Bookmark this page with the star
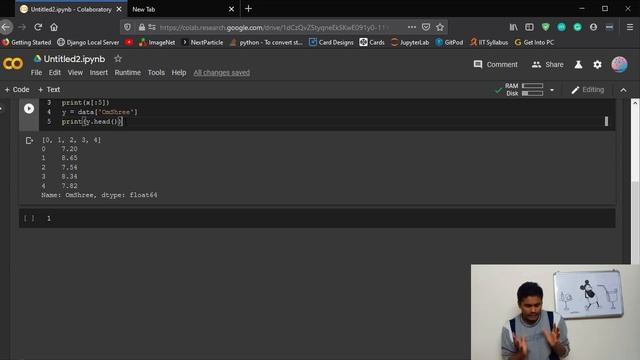Screen dimensions: 640x360 click(440, 27)
